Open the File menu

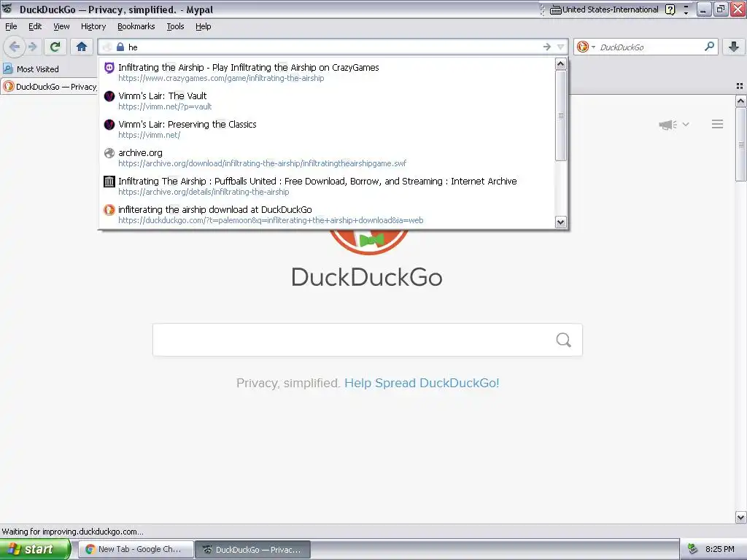11,26
